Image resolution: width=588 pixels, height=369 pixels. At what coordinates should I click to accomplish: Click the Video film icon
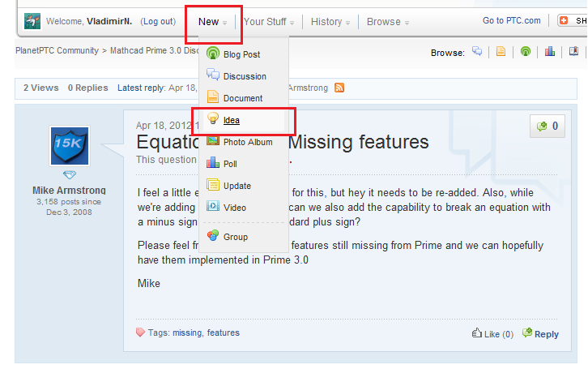click(213, 206)
